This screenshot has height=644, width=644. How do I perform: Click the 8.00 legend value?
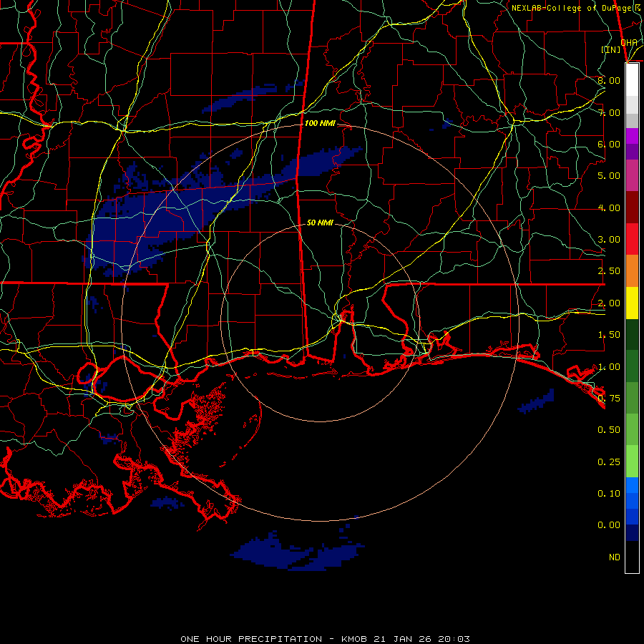click(x=609, y=80)
